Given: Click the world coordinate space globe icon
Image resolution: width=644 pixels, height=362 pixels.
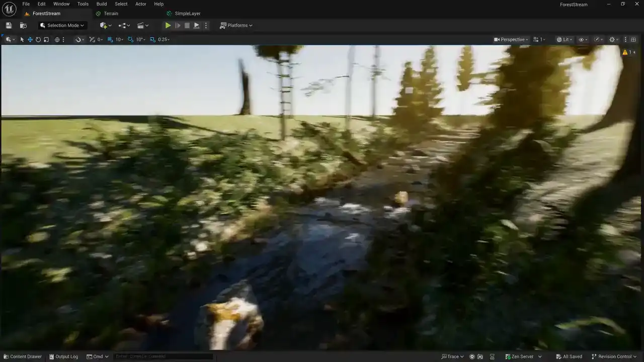Looking at the screenshot, I should [57, 39].
